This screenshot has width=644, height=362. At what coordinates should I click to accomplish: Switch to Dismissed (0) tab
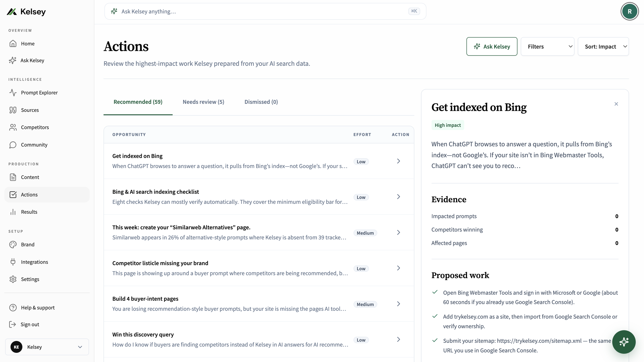click(x=261, y=102)
